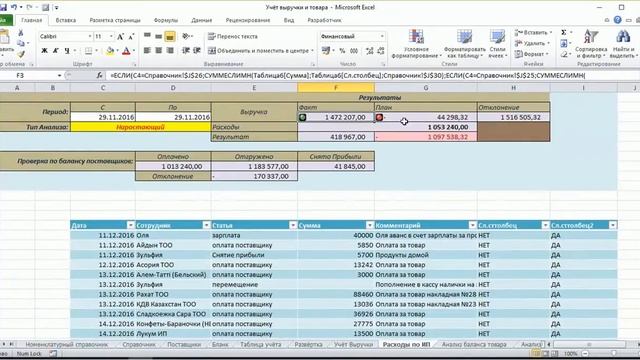Toggle middle vertical alignment

[159, 36]
